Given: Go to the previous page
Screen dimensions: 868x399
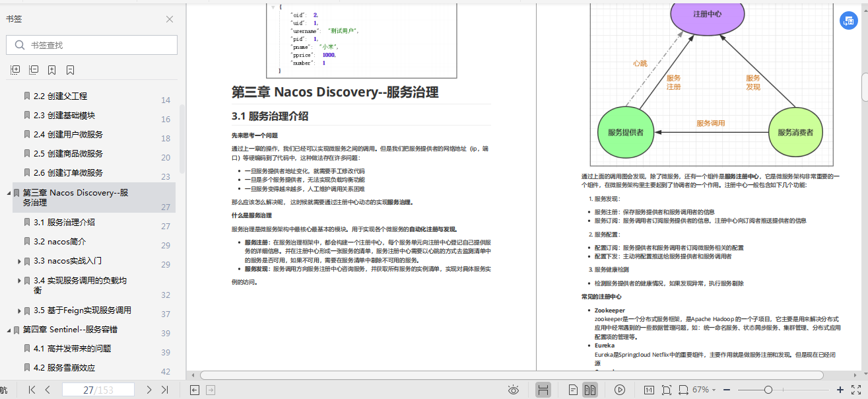Looking at the screenshot, I should point(48,390).
